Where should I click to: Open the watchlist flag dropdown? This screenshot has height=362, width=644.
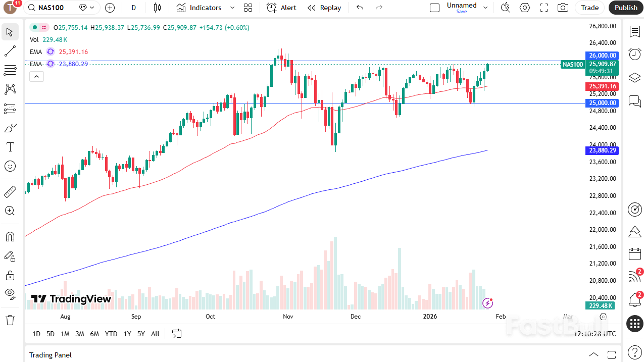pos(86,8)
